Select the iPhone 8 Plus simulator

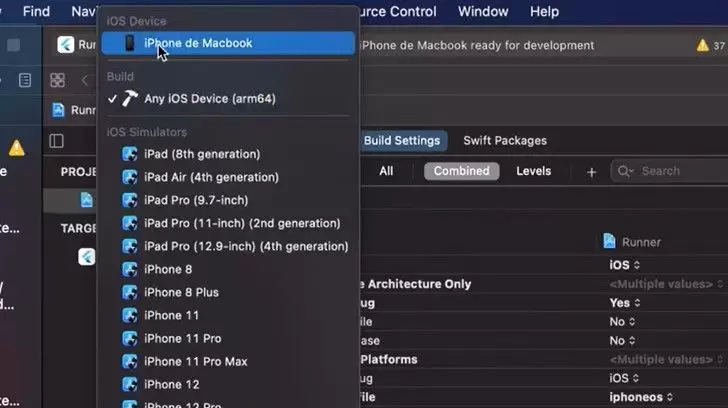pos(181,292)
